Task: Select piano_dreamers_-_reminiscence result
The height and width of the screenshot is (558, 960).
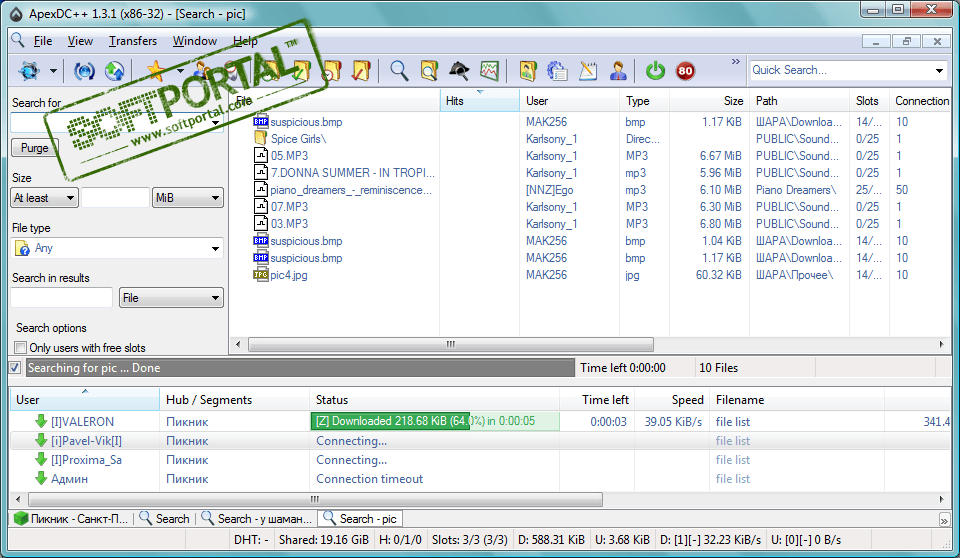Action: (x=590, y=190)
